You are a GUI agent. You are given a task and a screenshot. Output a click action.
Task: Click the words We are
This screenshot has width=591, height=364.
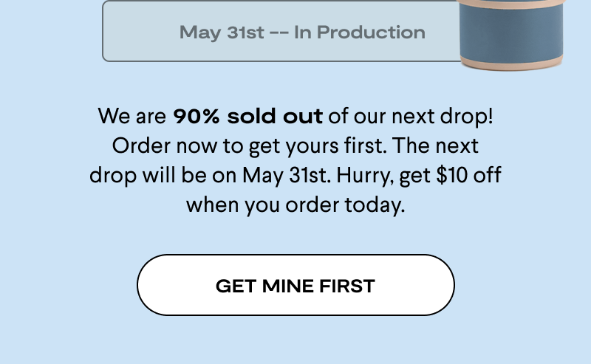point(132,116)
